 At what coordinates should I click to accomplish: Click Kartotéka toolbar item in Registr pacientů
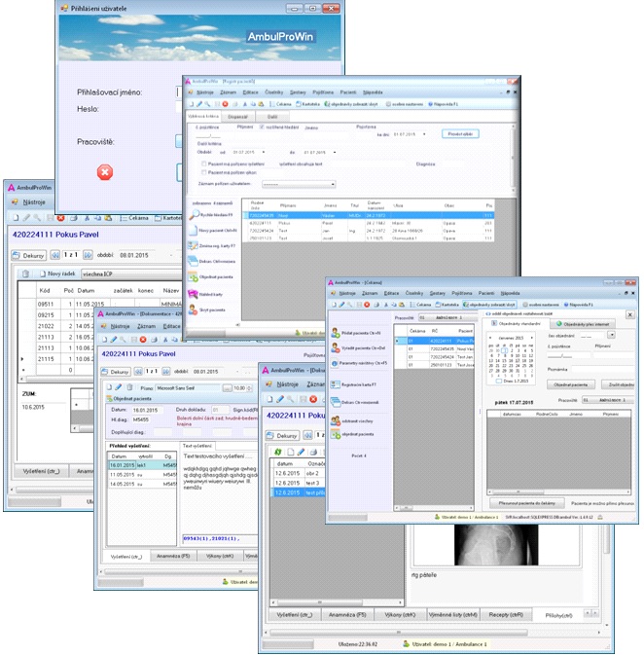tap(307, 104)
